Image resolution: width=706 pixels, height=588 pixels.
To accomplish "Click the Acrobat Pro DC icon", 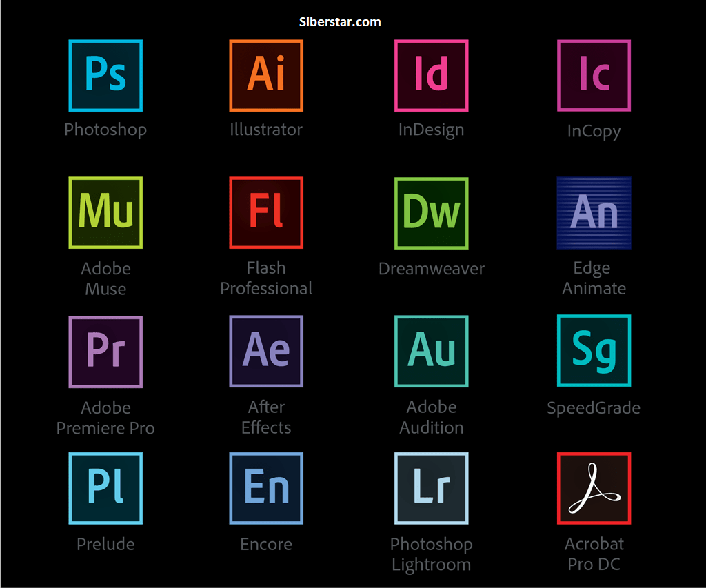I will pos(594,488).
